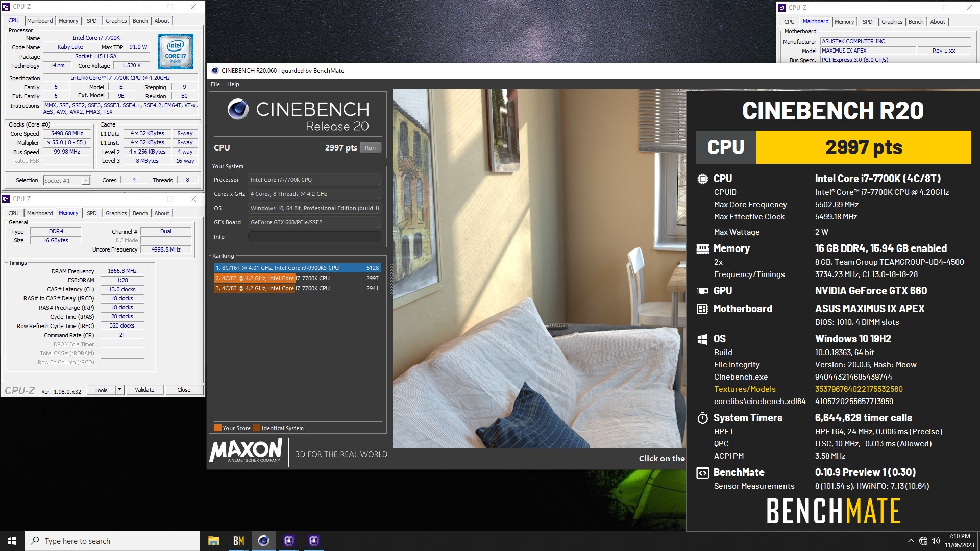Open network status tray icon
Viewport: 980px width, 551px height.
pos(923,541)
